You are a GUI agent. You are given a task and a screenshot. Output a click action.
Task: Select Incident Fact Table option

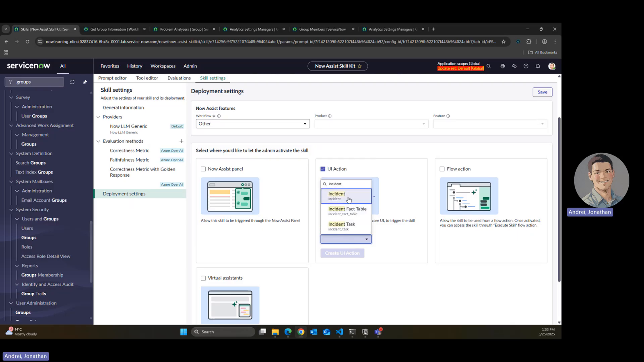coord(346,211)
